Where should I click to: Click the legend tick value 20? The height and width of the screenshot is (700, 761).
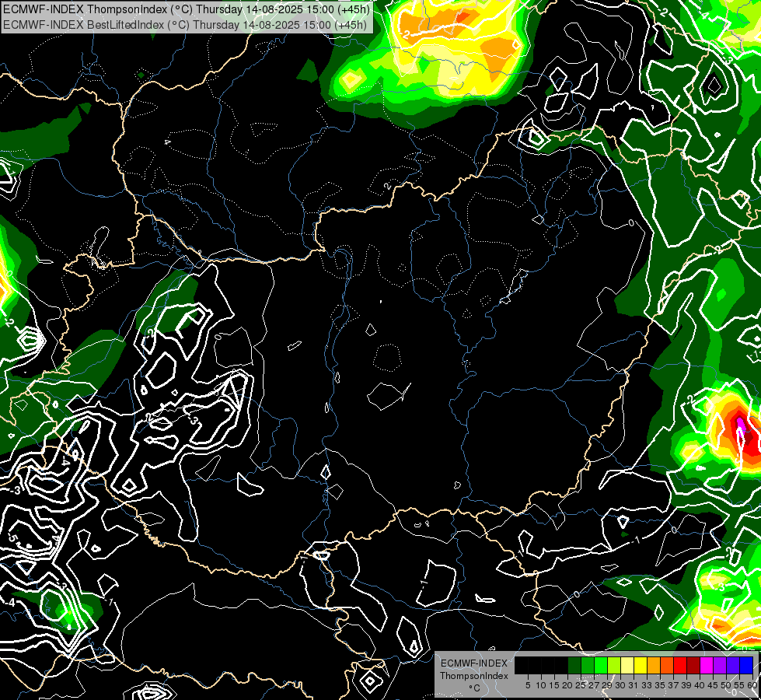pyautogui.click(x=568, y=685)
